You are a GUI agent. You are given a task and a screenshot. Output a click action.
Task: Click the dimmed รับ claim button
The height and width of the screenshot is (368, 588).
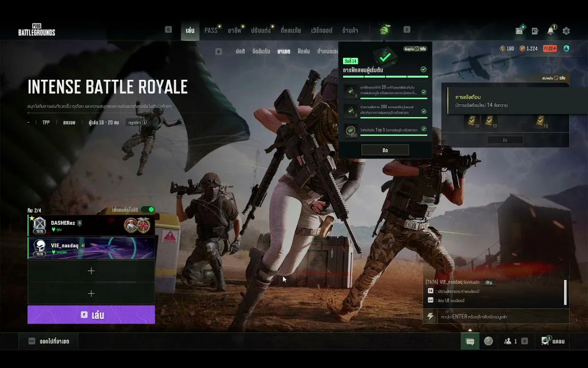(x=505, y=140)
